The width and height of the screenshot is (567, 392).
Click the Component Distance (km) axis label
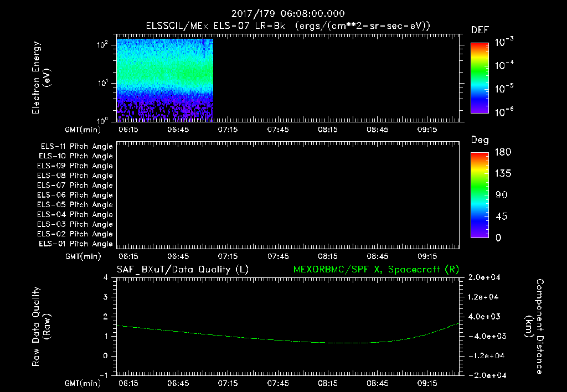pyautogui.click(x=534, y=327)
